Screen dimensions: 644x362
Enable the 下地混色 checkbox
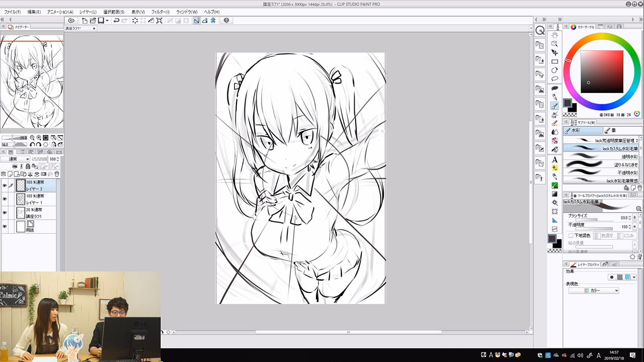[571, 235]
